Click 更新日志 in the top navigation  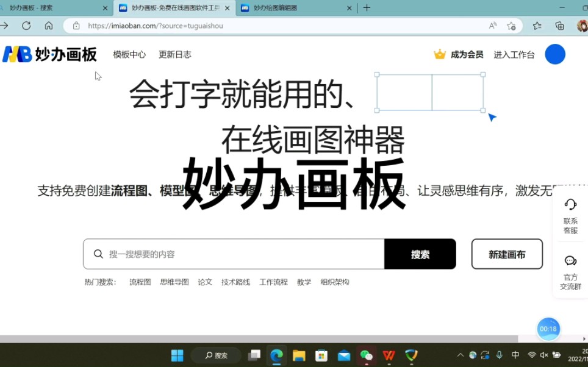[x=175, y=54]
